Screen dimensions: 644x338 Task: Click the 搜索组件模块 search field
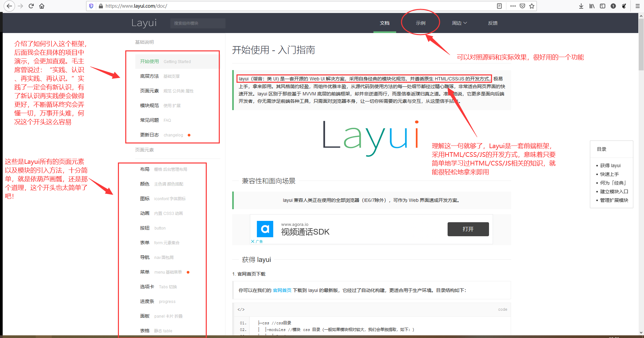(197, 23)
